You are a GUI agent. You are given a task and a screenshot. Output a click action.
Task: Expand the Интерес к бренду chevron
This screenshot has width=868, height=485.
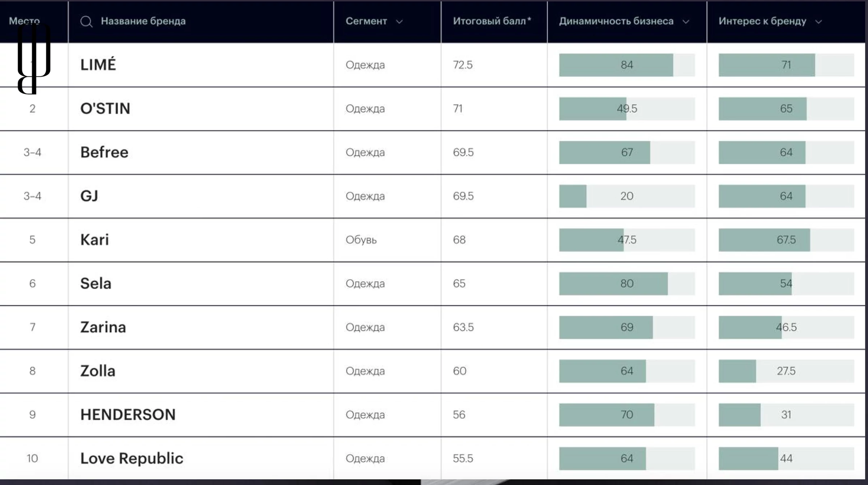(x=819, y=22)
